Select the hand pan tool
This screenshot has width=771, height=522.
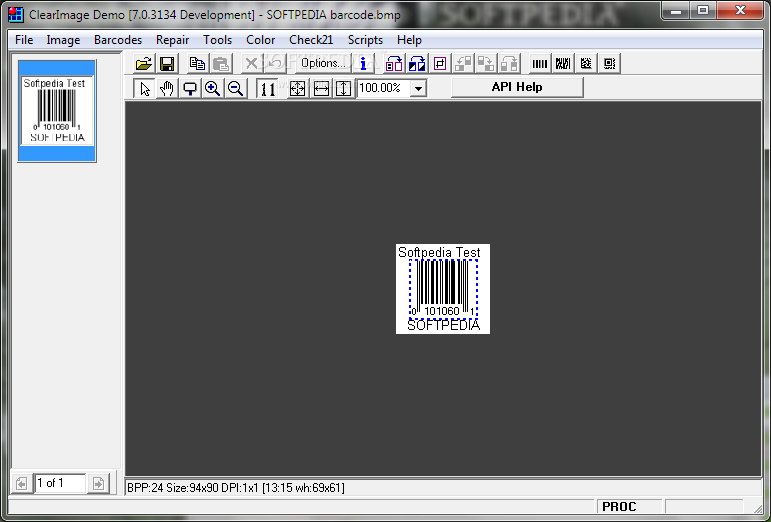click(167, 88)
